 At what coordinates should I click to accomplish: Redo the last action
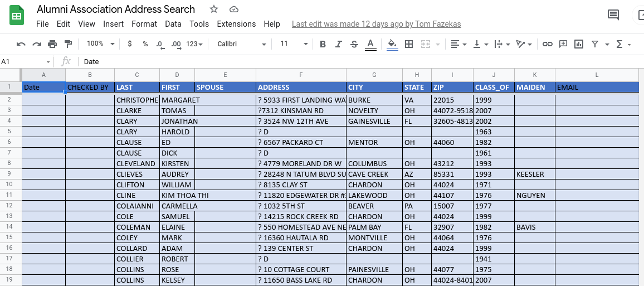point(37,44)
